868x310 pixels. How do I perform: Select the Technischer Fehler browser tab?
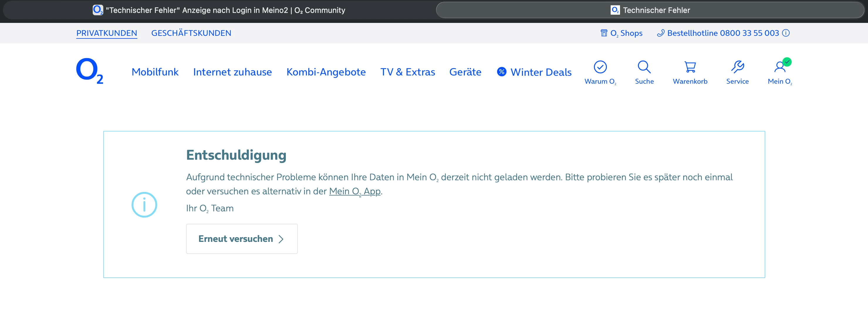[650, 10]
